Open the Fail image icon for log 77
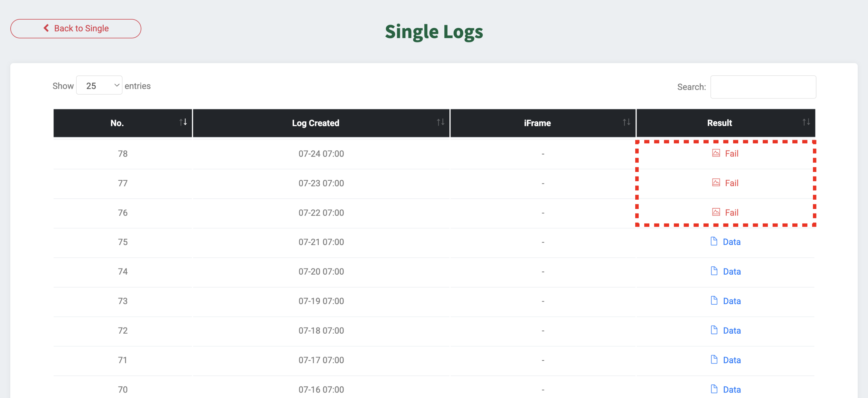868x398 pixels. pos(716,183)
